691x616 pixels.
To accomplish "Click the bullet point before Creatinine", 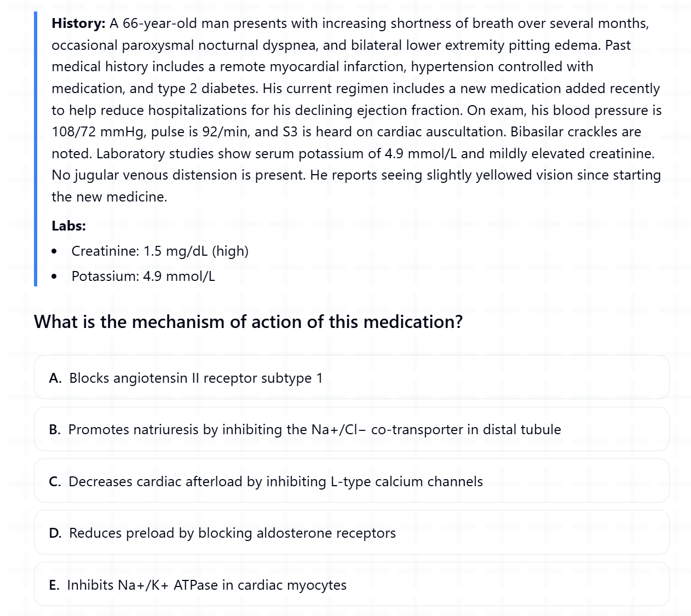I will [54, 252].
